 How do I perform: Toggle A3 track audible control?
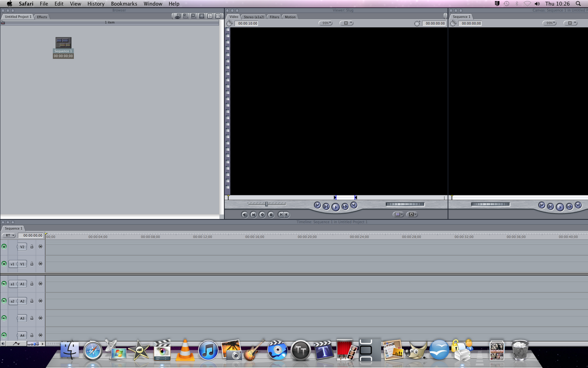tap(4, 318)
